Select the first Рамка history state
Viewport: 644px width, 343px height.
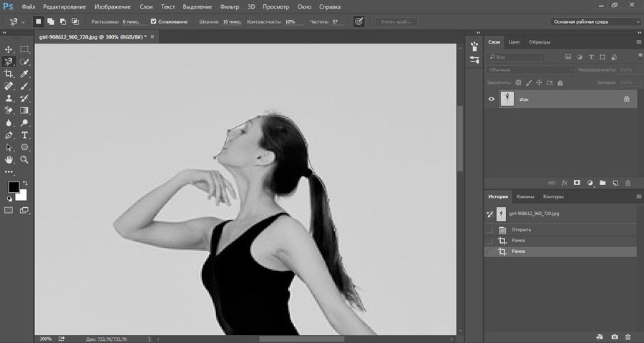tap(517, 241)
